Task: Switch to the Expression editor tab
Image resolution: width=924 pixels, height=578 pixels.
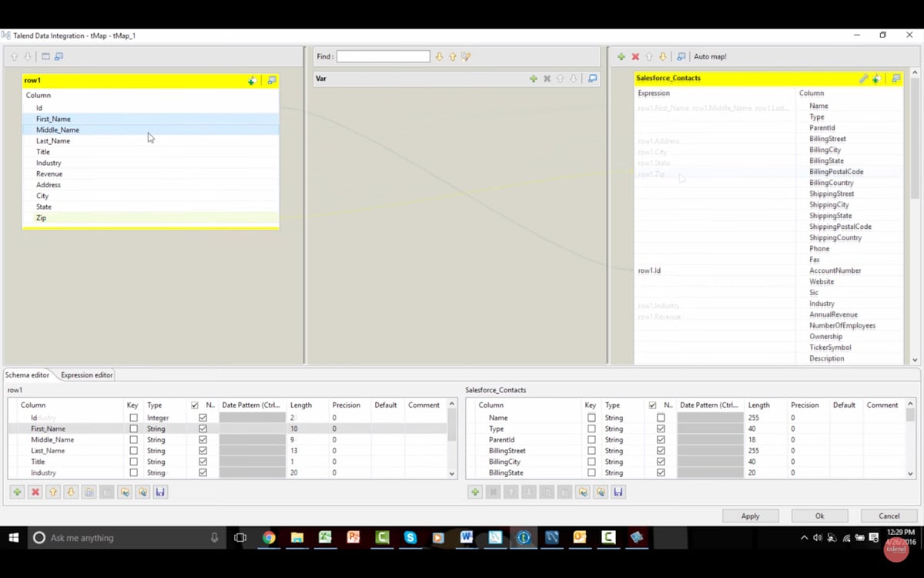Action: tap(86, 375)
